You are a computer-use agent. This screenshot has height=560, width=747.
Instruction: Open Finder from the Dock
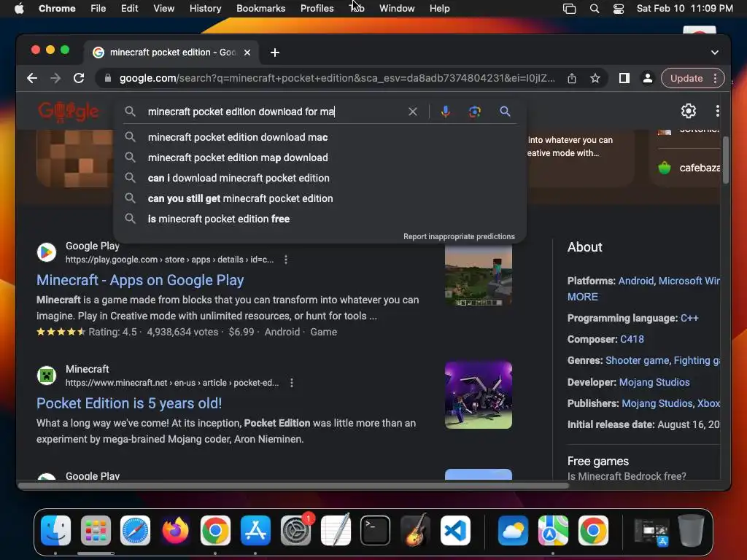[x=55, y=530]
